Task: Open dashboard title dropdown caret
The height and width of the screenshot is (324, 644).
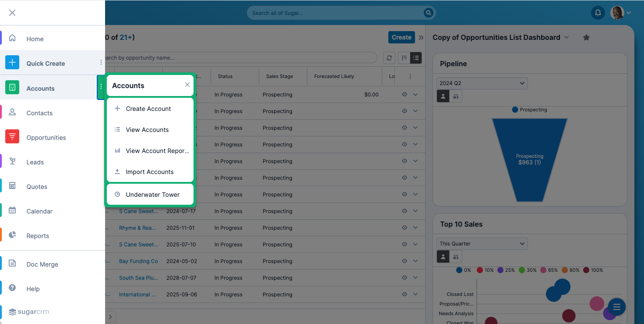Action: coord(567,37)
